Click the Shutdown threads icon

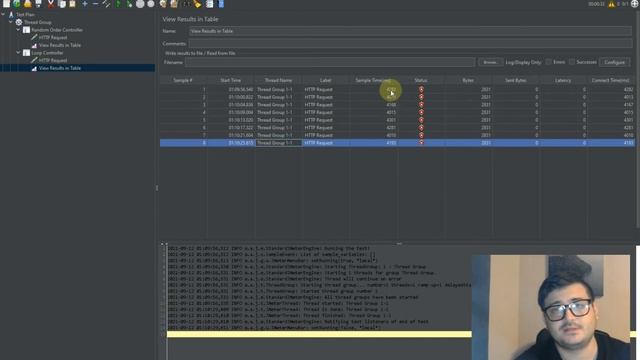coord(151,4)
